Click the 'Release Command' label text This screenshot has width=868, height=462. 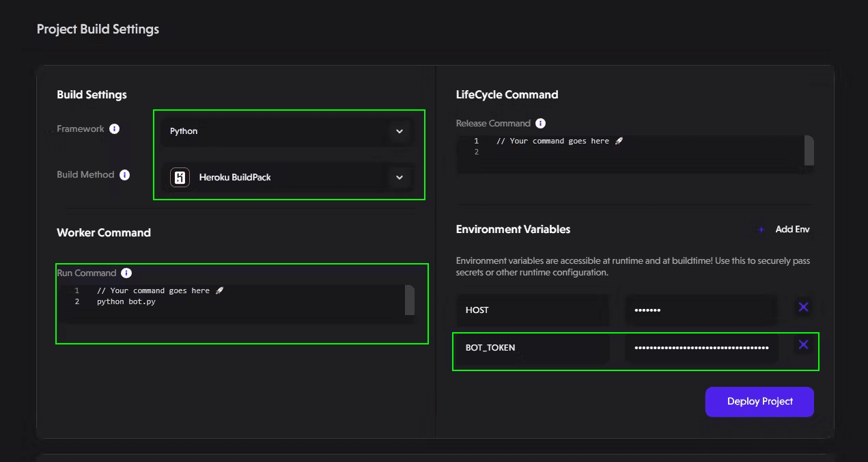493,124
